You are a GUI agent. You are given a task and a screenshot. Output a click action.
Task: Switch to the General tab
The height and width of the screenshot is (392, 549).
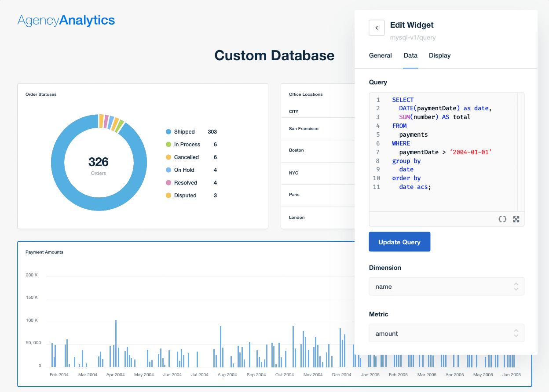[x=380, y=55]
